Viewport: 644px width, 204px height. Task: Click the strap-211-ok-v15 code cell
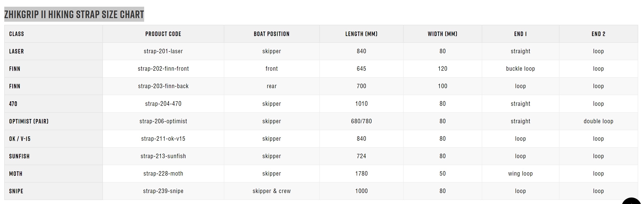click(x=163, y=139)
